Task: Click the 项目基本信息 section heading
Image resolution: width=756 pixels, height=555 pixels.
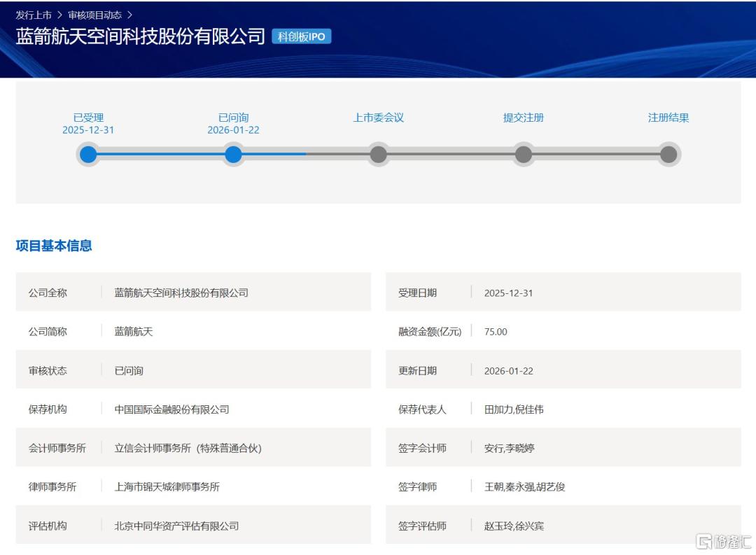Action: coord(54,246)
